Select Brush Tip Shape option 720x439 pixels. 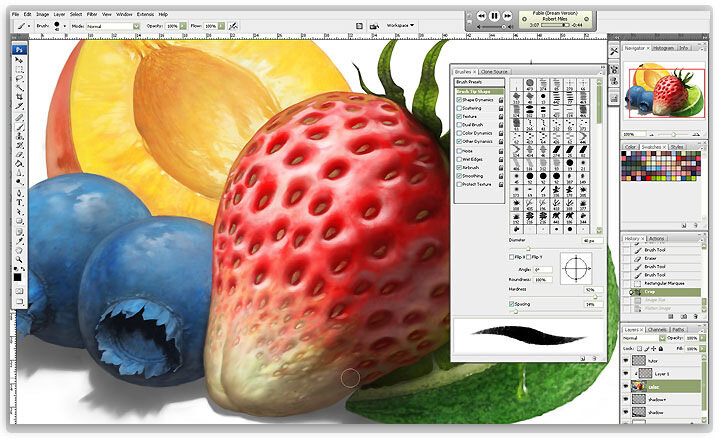(x=479, y=91)
